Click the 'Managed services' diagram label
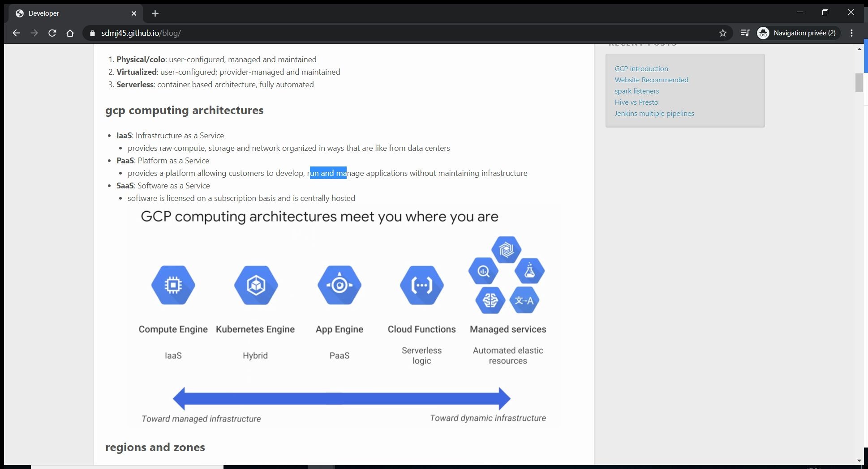 508,329
